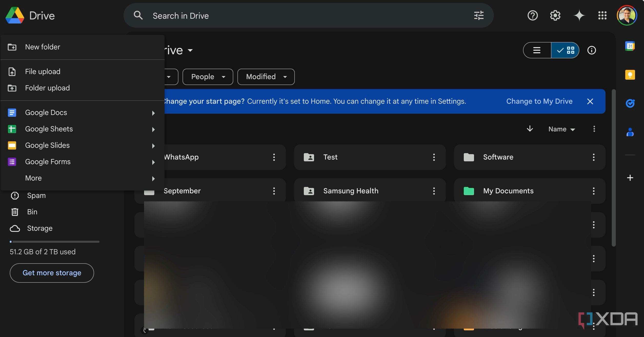Expand the Modified filter dropdown
The height and width of the screenshot is (337, 644).
point(265,77)
